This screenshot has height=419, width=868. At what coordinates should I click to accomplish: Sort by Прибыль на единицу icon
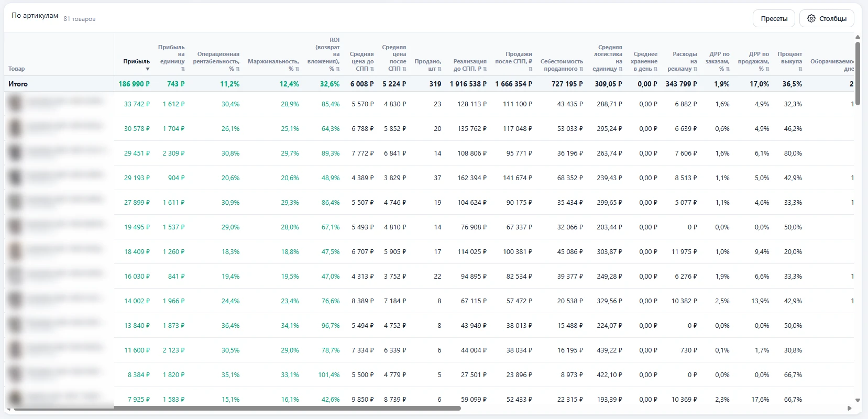click(183, 69)
